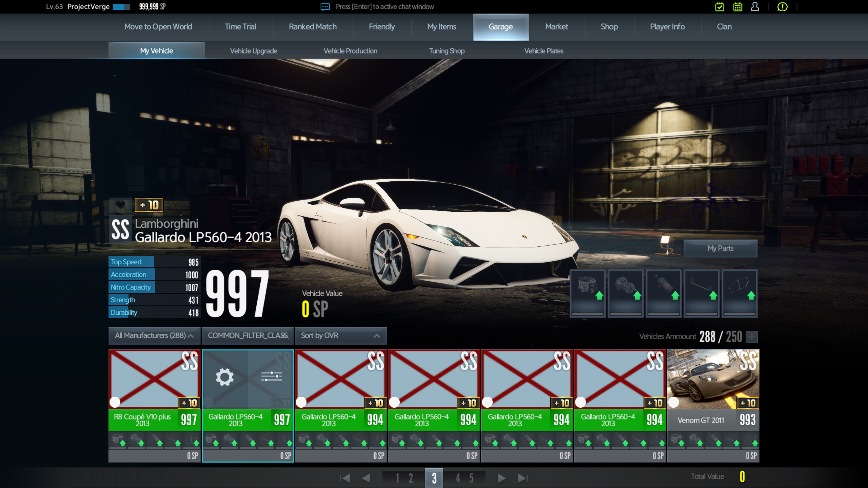
Task: Select the R8 Coupé V10 plus card
Action: coord(155,406)
